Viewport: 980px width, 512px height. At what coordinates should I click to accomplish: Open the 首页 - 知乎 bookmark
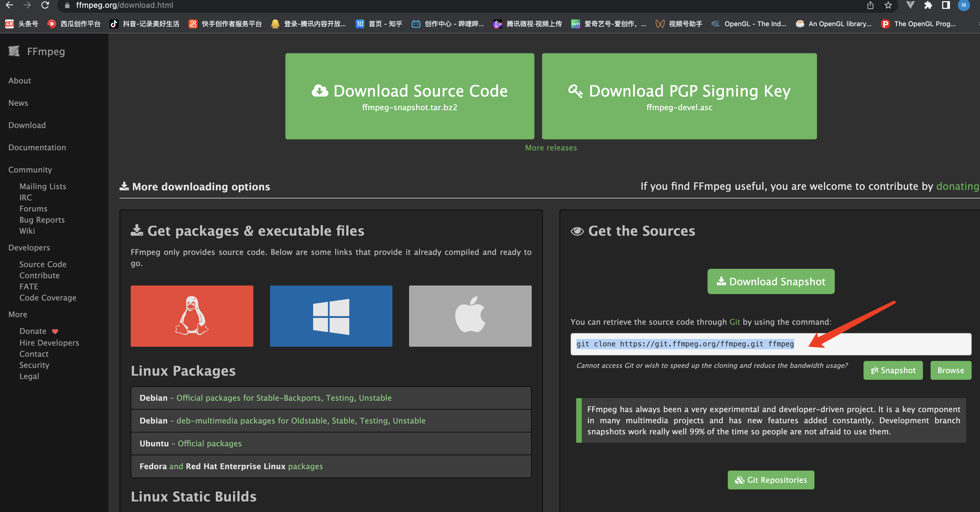378,24
